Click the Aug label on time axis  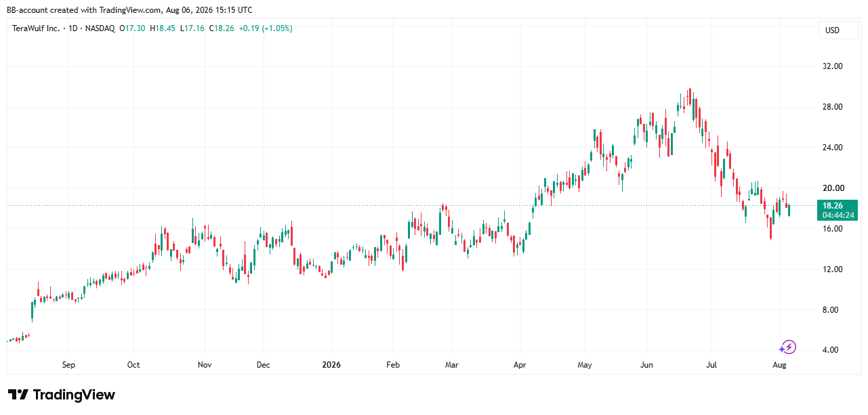[x=779, y=365]
